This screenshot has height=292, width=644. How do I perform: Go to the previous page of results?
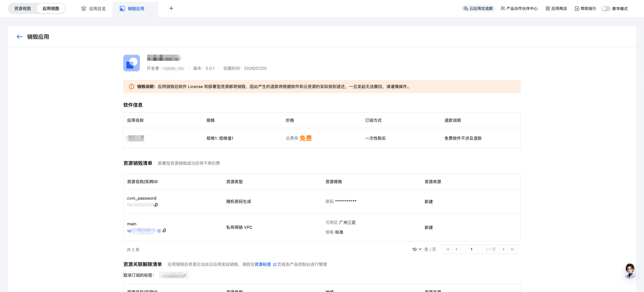[456, 249]
